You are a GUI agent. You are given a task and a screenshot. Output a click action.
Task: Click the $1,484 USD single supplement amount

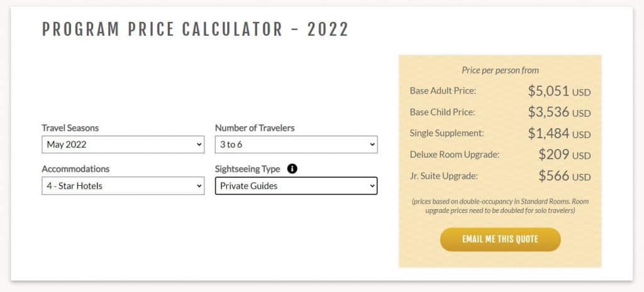tap(559, 134)
